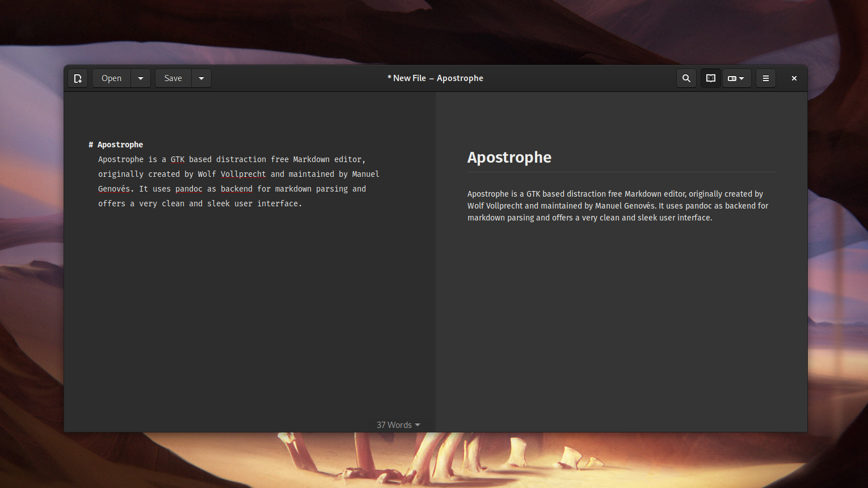Click the '* New File – Apostrophe' window title
Viewport: 868px width, 488px height.
pos(435,78)
